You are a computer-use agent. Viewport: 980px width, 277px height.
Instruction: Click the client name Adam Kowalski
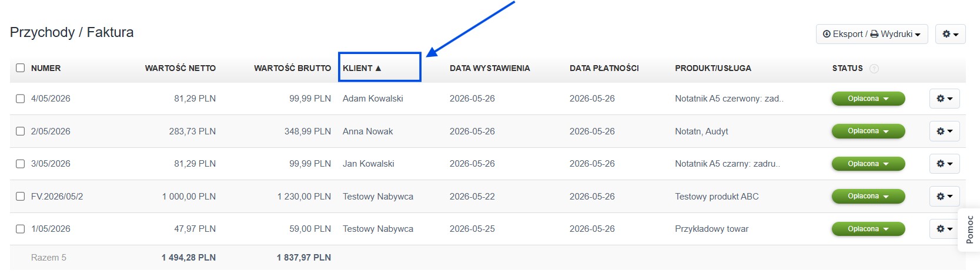click(373, 99)
